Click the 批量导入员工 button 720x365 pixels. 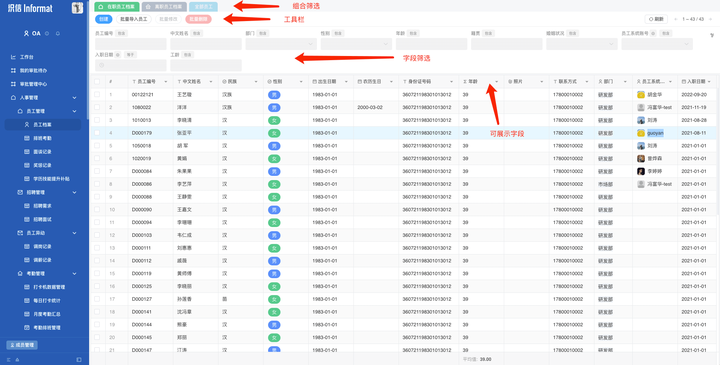coord(134,19)
